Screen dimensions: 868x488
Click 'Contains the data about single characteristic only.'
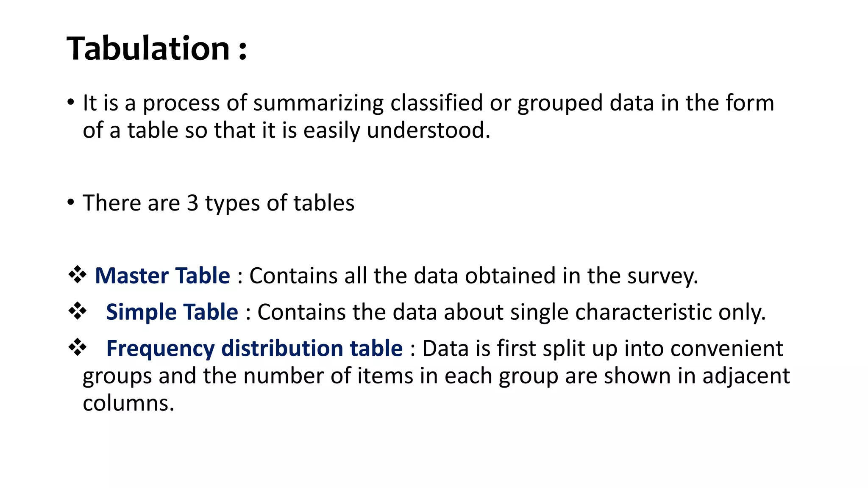(x=512, y=312)
